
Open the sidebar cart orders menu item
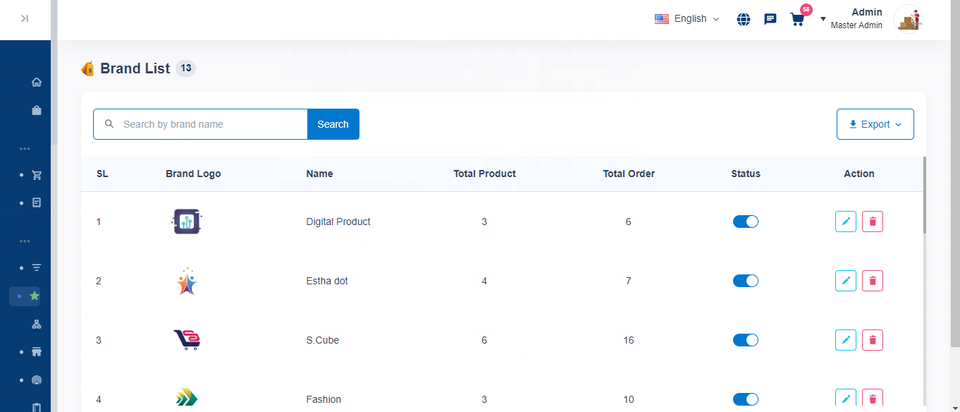(37, 175)
